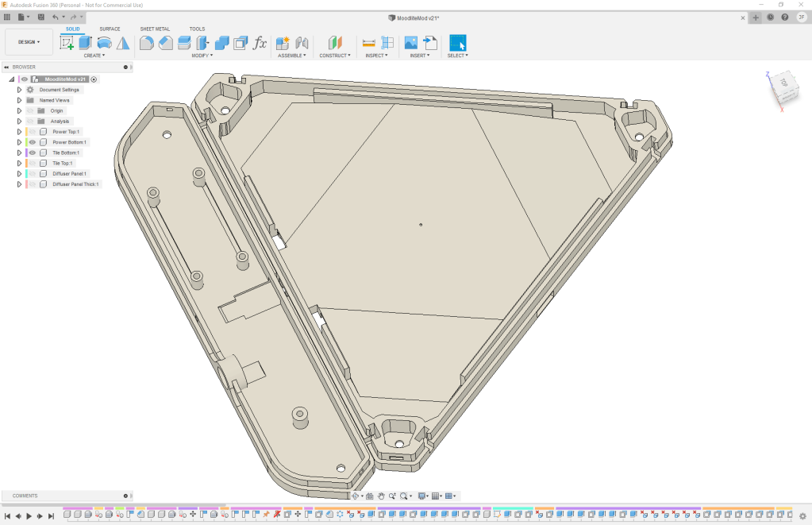Hide the Power Bottom:1 component
The image size is (812, 525).
(33, 142)
